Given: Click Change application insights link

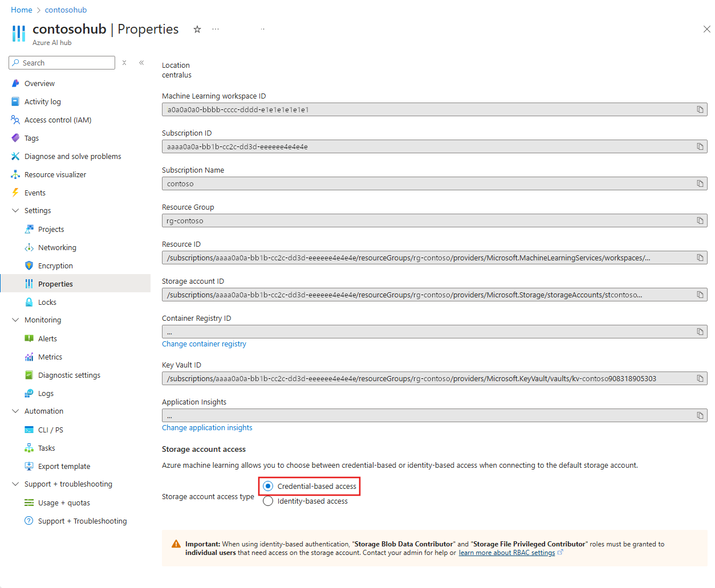Looking at the screenshot, I should click(207, 427).
